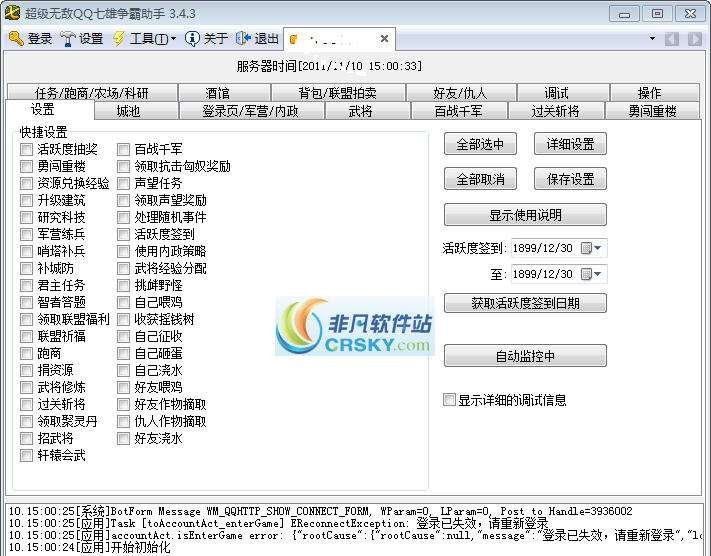The height and width of the screenshot is (556, 711).
Task: Click the 关于 info icon
Action: pos(192,39)
